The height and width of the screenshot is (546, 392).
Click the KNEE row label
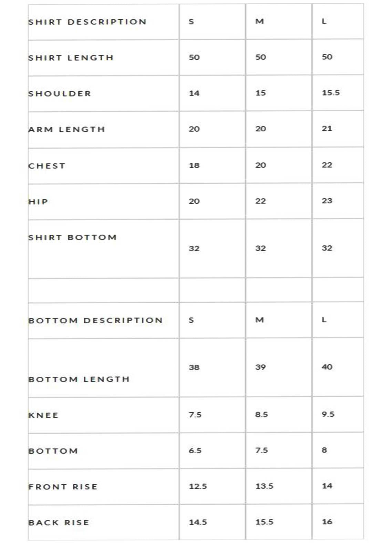pos(43,415)
